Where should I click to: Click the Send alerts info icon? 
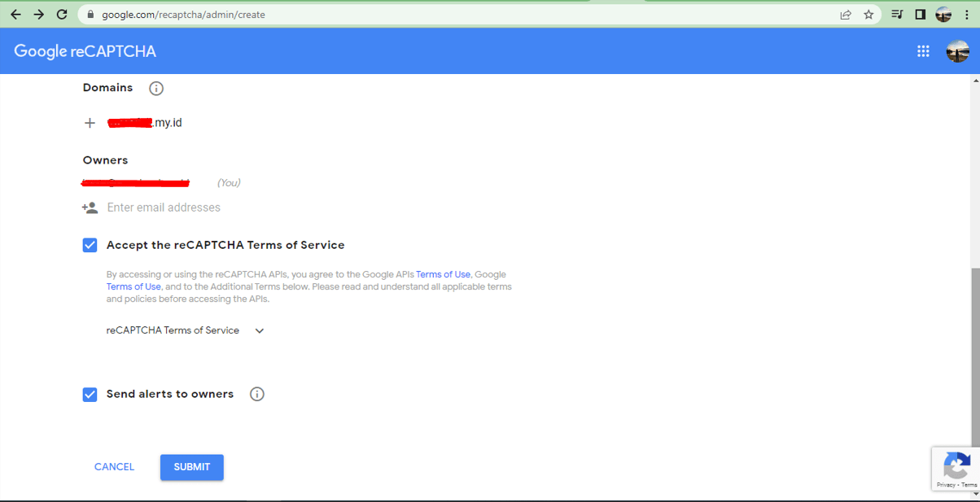point(257,395)
